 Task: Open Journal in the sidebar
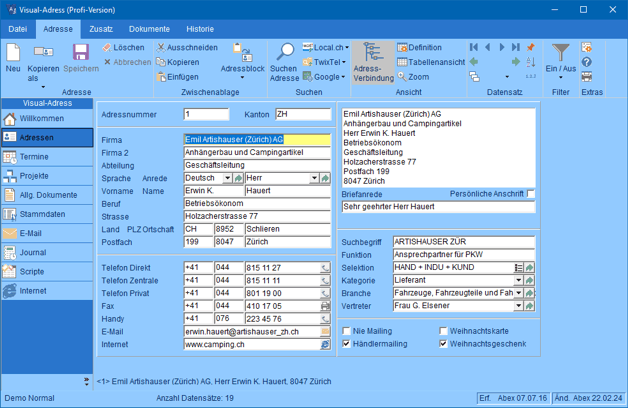(x=47, y=253)
